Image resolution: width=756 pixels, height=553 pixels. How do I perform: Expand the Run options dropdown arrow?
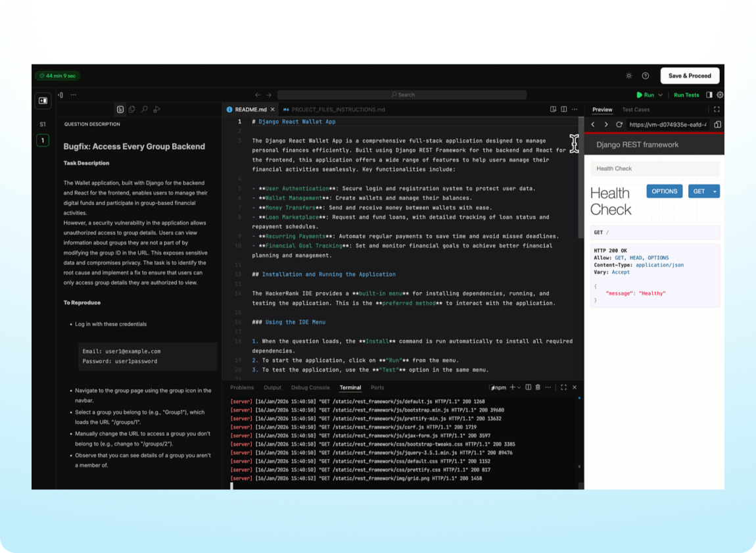661,95
